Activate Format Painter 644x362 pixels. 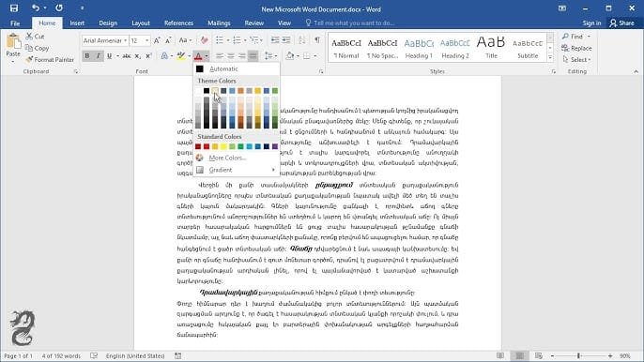tap(50, 59)
